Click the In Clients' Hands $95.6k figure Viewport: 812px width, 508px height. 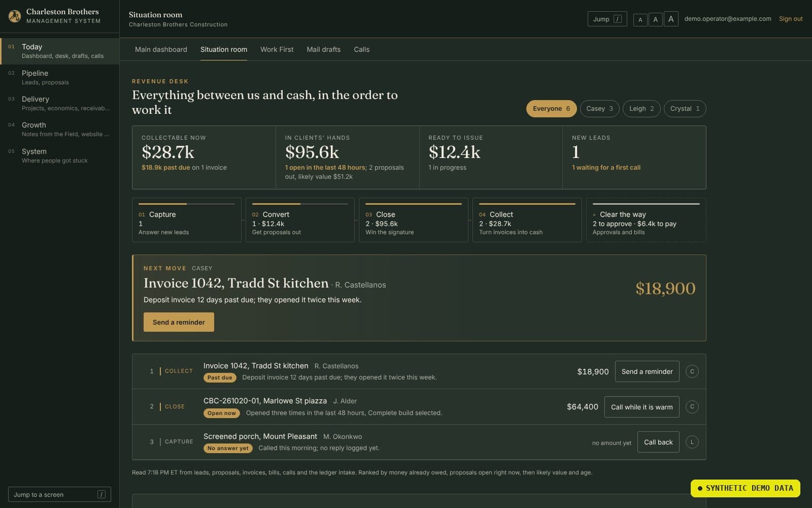tap(312, 152)
